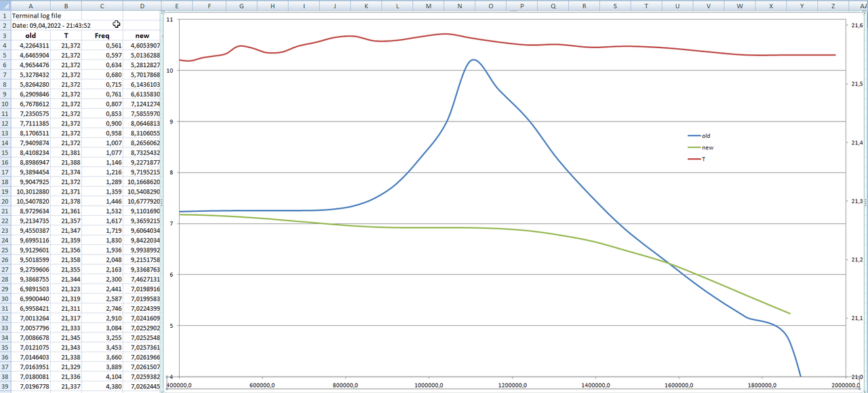This screenshot has height=393, width=868.
Task: Select cell containing 21,345
Action: click(66, 338)
